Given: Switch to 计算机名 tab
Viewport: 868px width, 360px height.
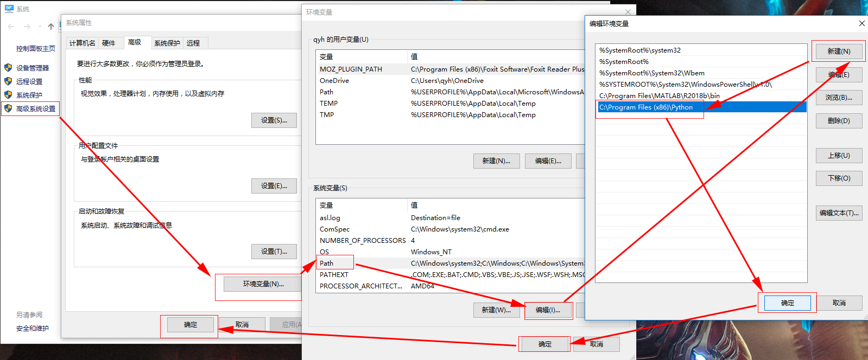Looking at the screenshot, I should point(83,43).
